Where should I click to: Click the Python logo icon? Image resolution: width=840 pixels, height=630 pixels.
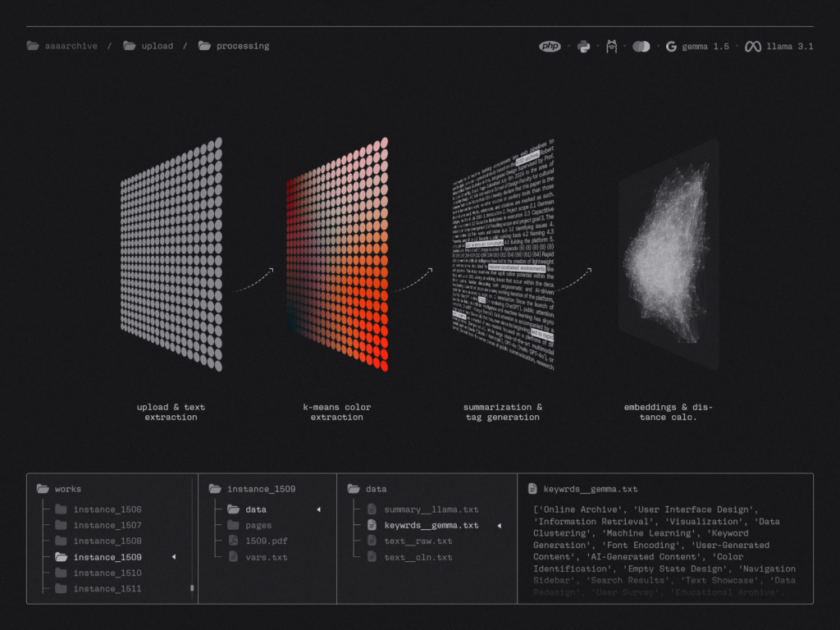click(583, 47)
